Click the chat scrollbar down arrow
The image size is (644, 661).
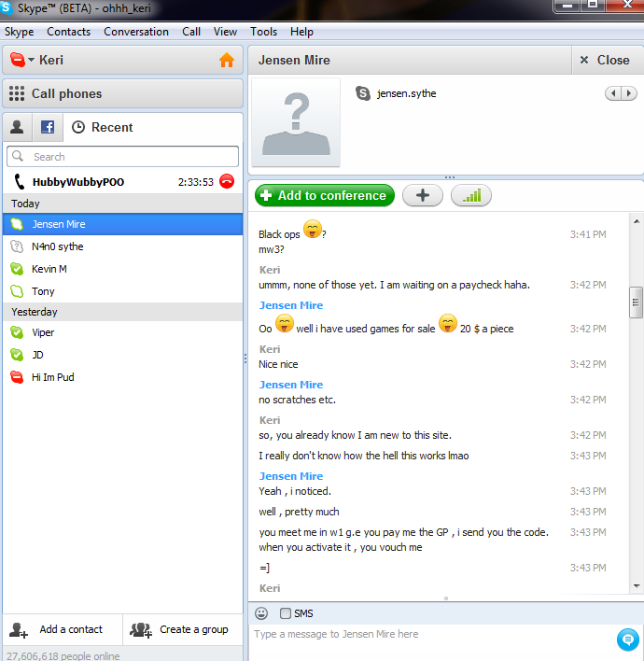[x=637, y=586]
